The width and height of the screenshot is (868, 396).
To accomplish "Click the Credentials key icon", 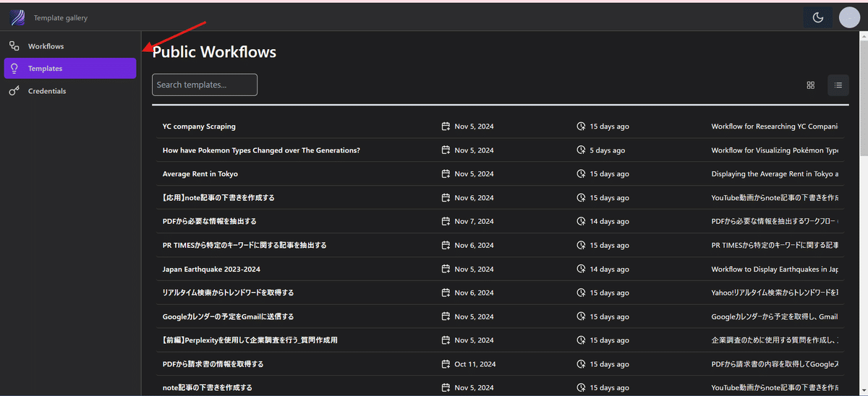I will (14, 91).
